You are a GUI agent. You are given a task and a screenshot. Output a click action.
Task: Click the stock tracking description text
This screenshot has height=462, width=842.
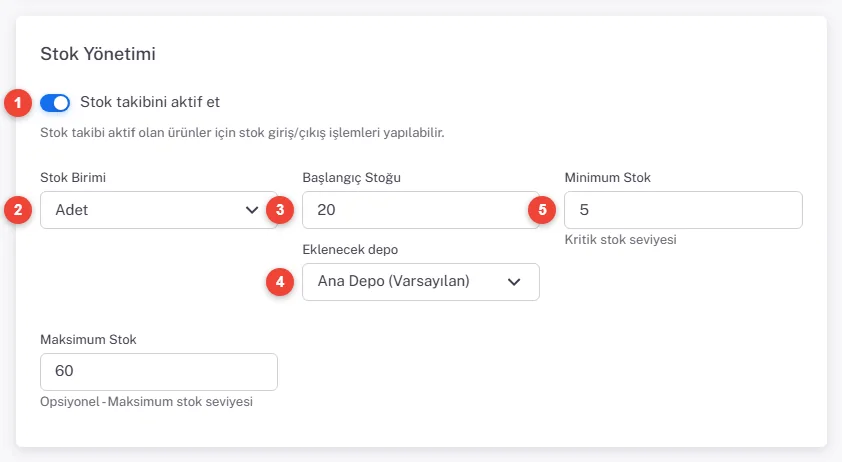click(242, 133)
